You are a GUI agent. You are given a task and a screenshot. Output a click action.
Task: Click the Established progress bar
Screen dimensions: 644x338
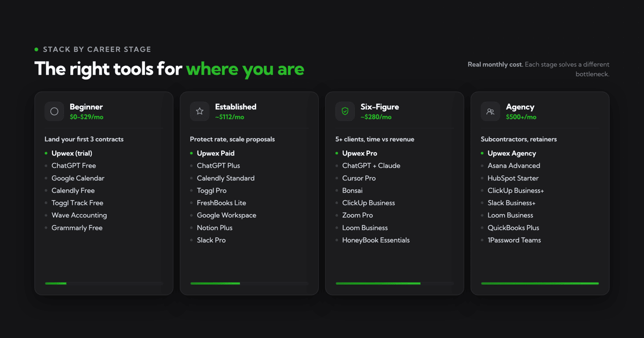(249, 283)
